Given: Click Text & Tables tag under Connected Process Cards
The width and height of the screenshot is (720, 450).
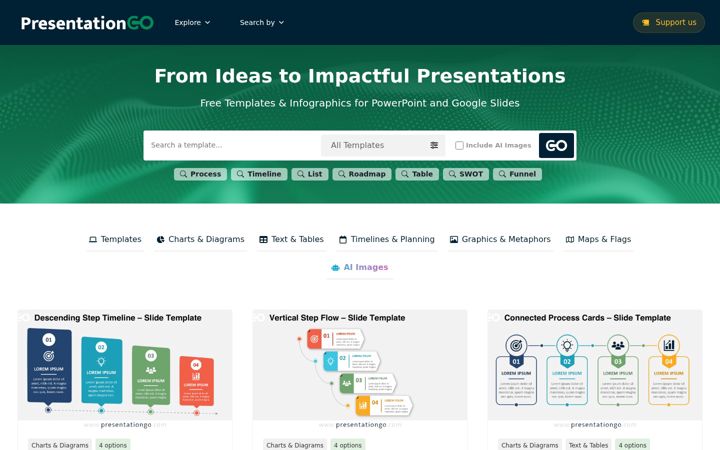Looking at the screenshot, I should (x=588, y=445).
